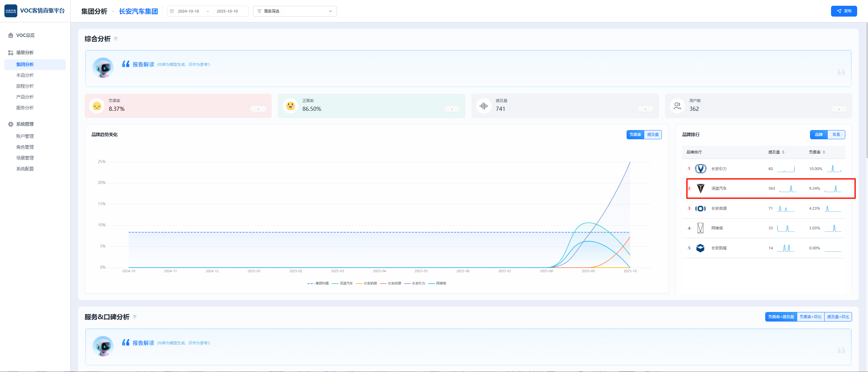Image resolution: width=868 pixels, height=372 pixels.
Task: Click the 发布 publish button
Action: pos(844,11)
